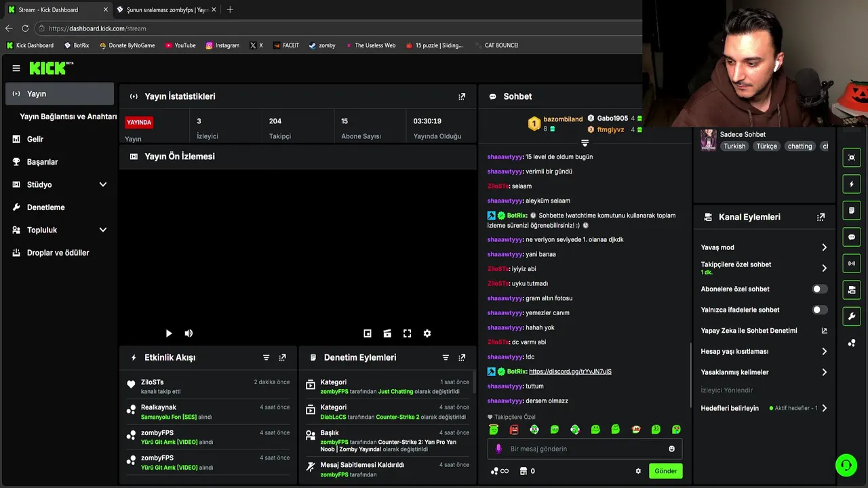Image resolution: width=868 pixels, height=488 pixels.
Task: Click ZiloSTs in the activity feed
Action: click(x=152, y=382)
